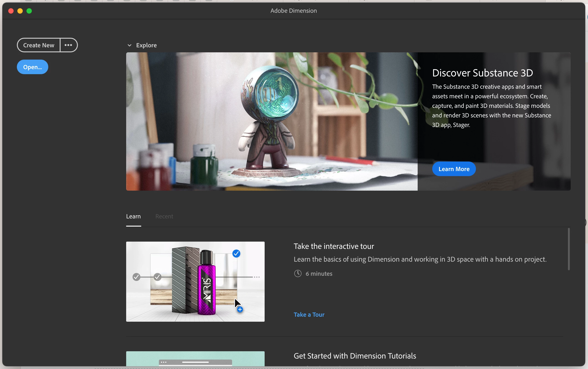The width and height of the screenshot is (588, 369).
Task: Click the Explore section heading
Action: [x=146, y=45]
